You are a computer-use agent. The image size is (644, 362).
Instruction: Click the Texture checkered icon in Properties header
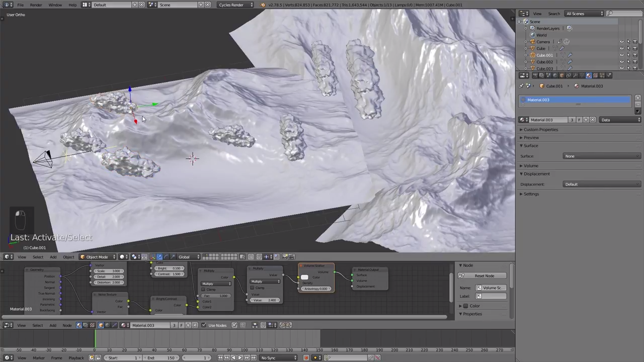click(596, 75)
